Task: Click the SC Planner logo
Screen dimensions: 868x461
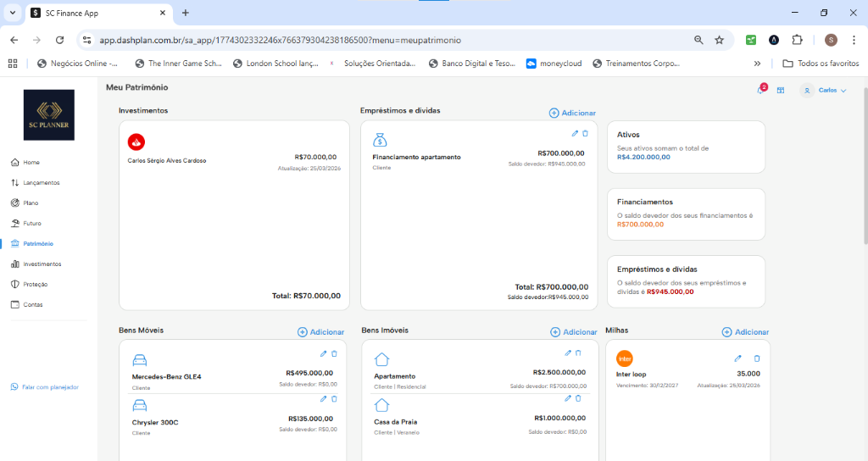Action: [x=48, y=115]
